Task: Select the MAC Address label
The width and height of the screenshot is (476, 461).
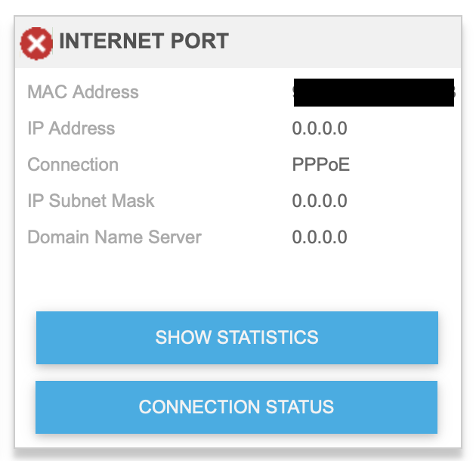Action: point(83,92)
